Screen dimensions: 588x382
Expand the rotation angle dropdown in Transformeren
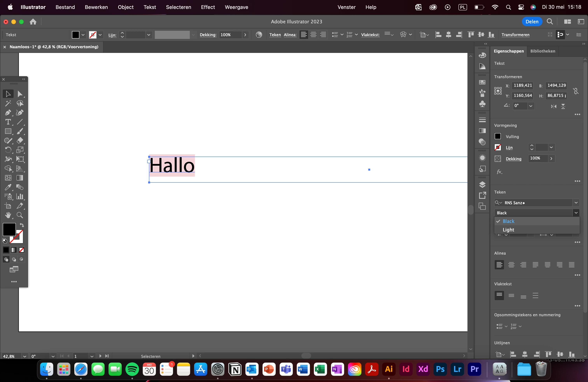coord(530,106)
